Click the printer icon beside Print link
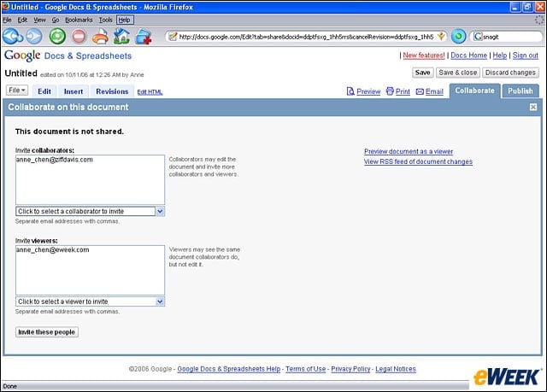The height and width of the screenshot is (392, 547). (x=390, y=91)
